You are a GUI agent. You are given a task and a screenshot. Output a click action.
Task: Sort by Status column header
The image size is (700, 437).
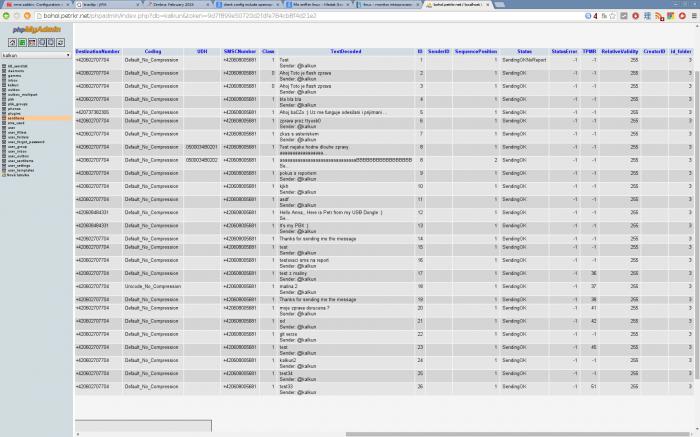(525, 52)
